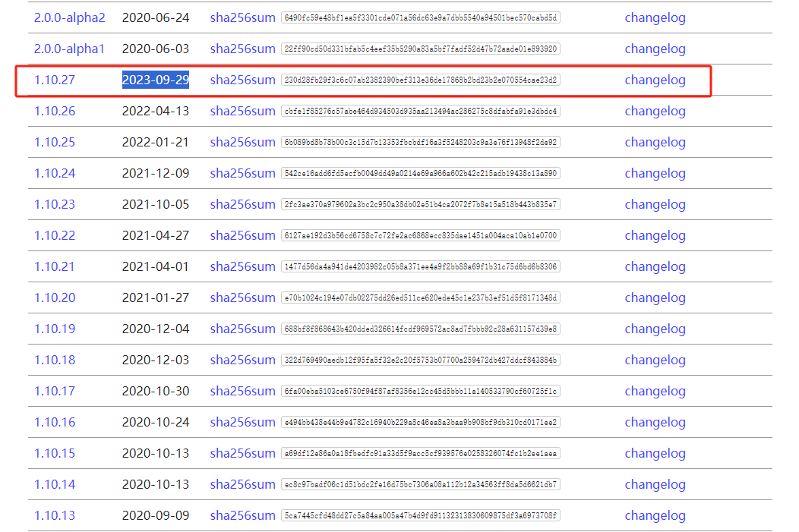Image resolution: width=799 pixels, height=532 pixels.
Task: View changelog for version 2.0.0-alpha1
Action: 655,49
